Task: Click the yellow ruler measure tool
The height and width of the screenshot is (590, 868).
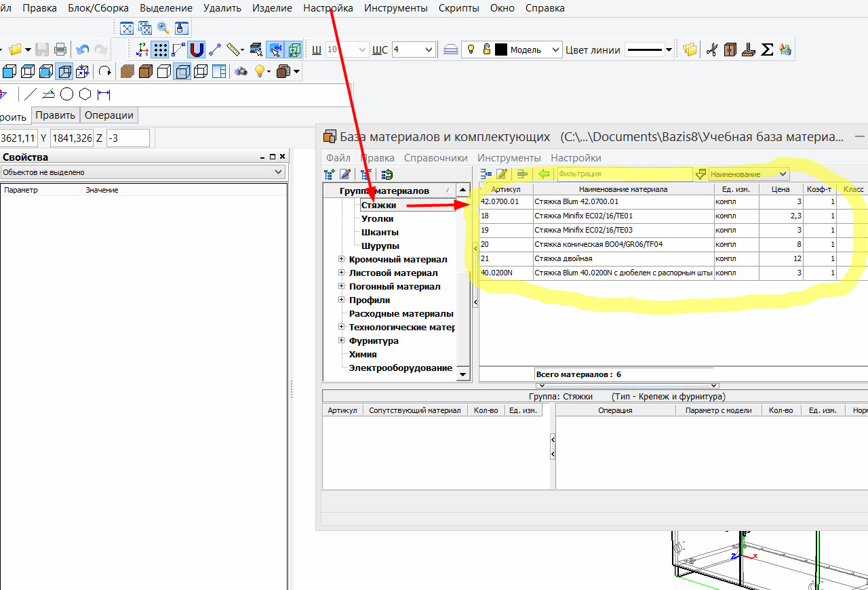Action: coord(234,50)
